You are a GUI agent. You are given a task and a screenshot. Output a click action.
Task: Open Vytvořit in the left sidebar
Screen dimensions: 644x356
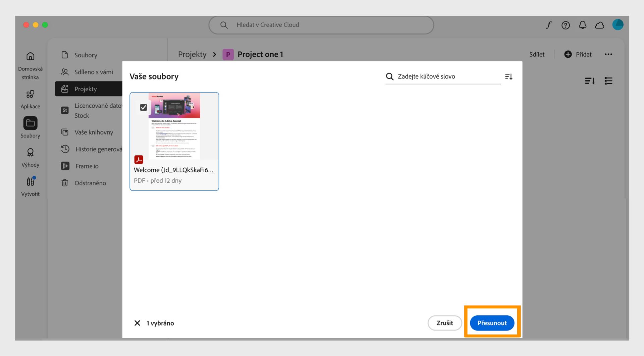pyautogui.click(x=30, y=187)
